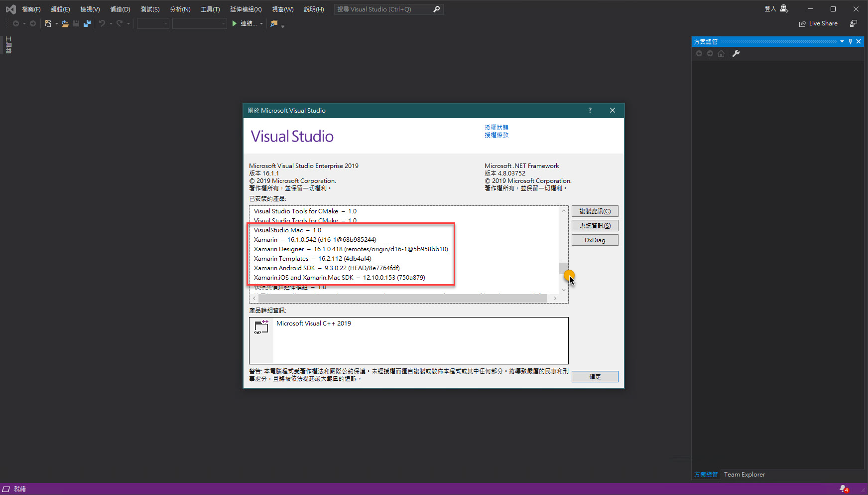Open the Edit (編輯) menu
Viewport: 868px width, 495px height.
pyautogui.click(x=60, y=9)
